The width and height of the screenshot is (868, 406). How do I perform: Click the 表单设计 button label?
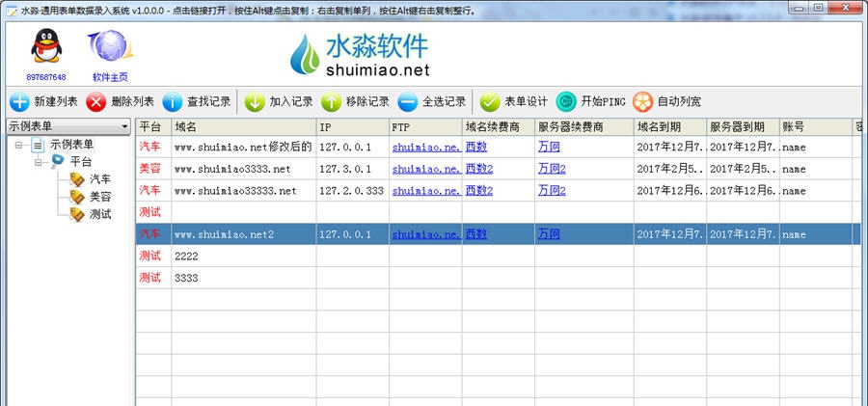pos(526,102)
